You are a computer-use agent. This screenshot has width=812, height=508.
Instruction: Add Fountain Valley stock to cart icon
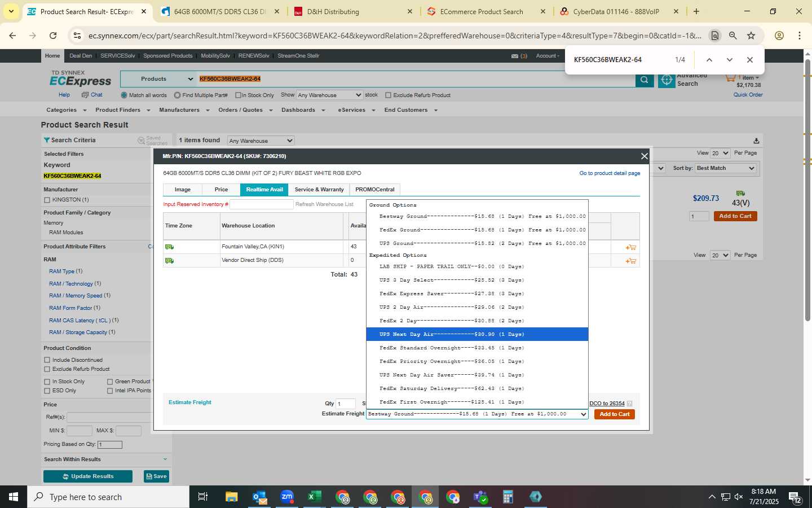[630, 247]
